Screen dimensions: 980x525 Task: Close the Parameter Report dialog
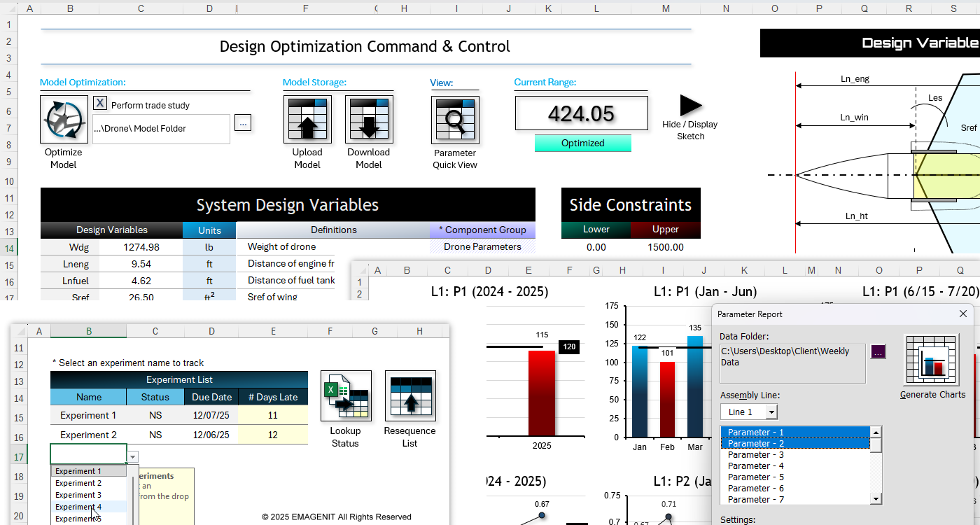[x=963, y=314]
